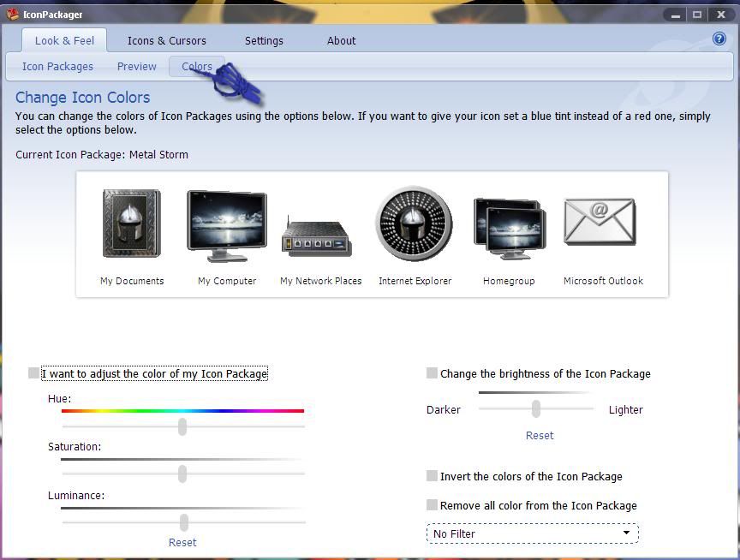Minimize the IconPackager window

[676, 15]
